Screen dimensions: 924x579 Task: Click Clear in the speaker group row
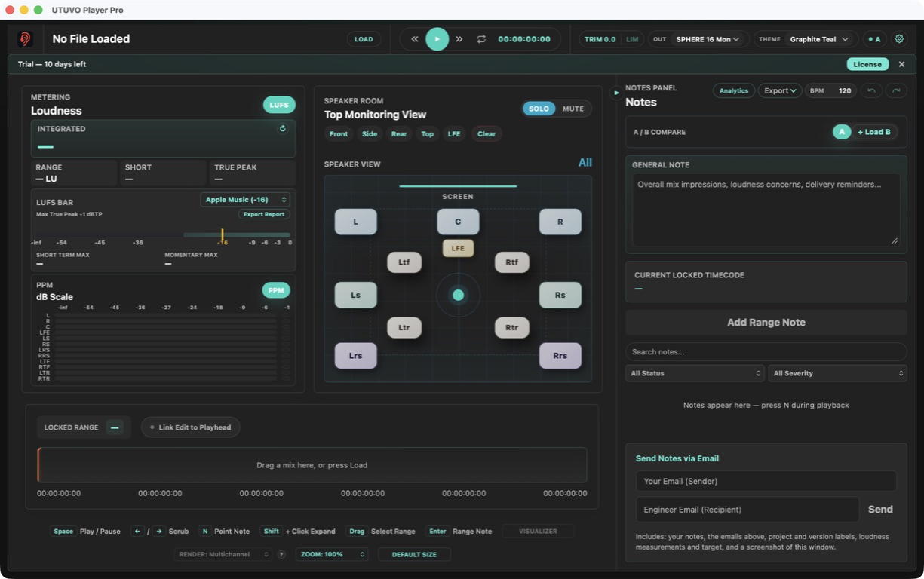pyautogui.click(x=487, y=134)
